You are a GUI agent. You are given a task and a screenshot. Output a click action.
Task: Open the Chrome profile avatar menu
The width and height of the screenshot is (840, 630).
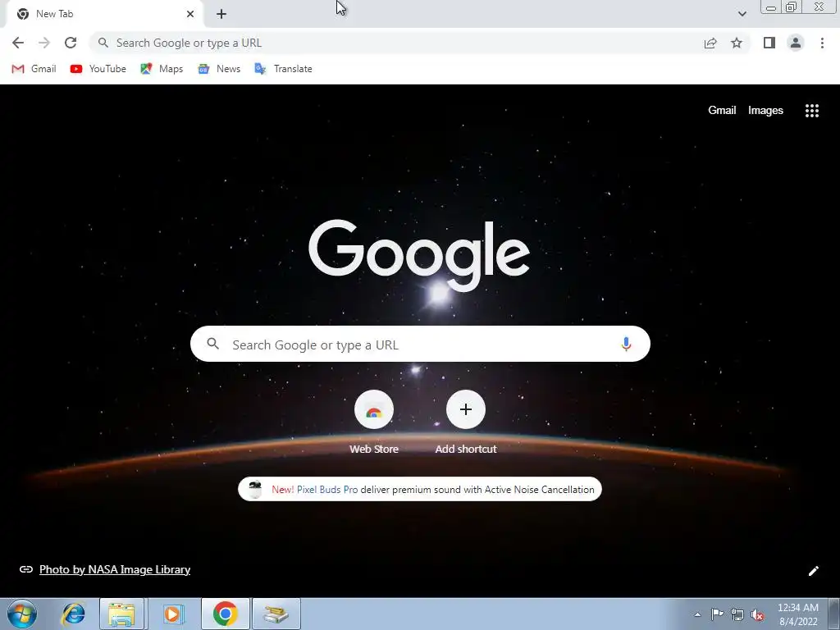pos(796,43)
